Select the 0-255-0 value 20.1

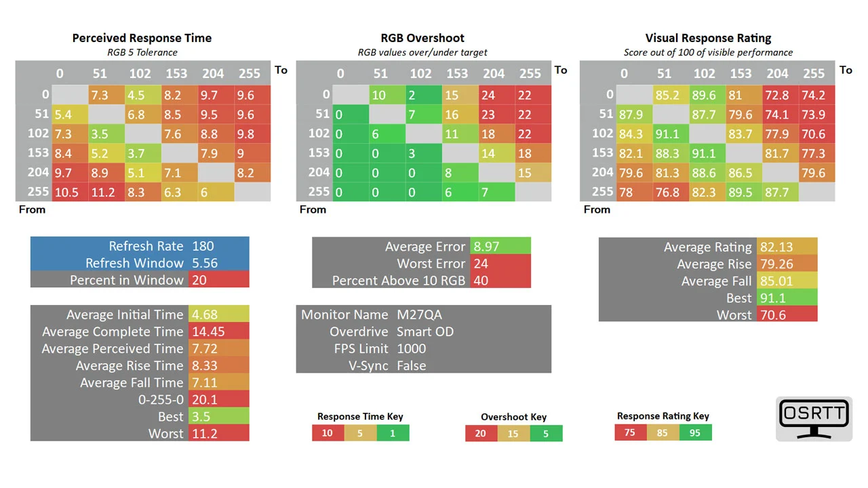click(x=218, y=400)
